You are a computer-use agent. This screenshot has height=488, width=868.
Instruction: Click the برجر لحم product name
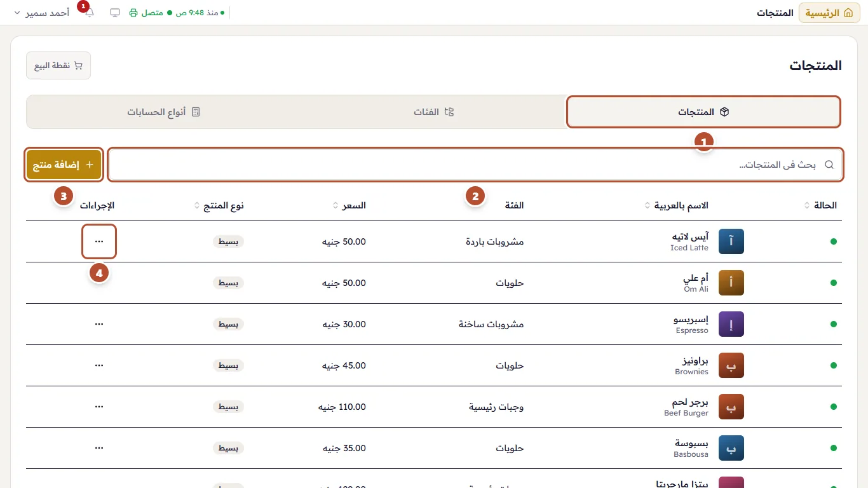tap(691, 402)
